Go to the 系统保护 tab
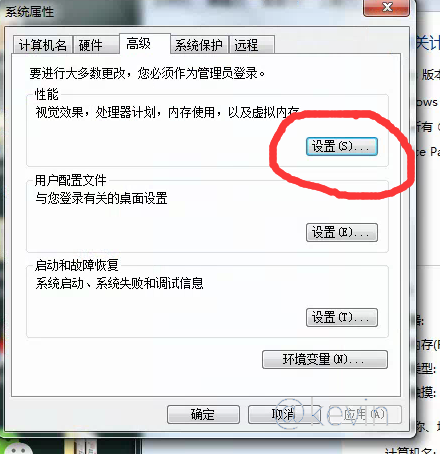Viewport: 440px width, 454px height. (x=199, y=45)
